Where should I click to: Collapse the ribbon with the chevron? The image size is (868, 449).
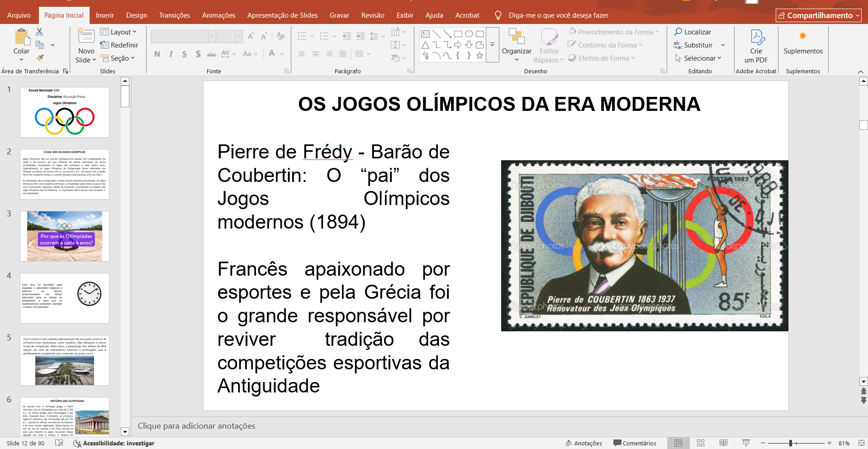860,72
